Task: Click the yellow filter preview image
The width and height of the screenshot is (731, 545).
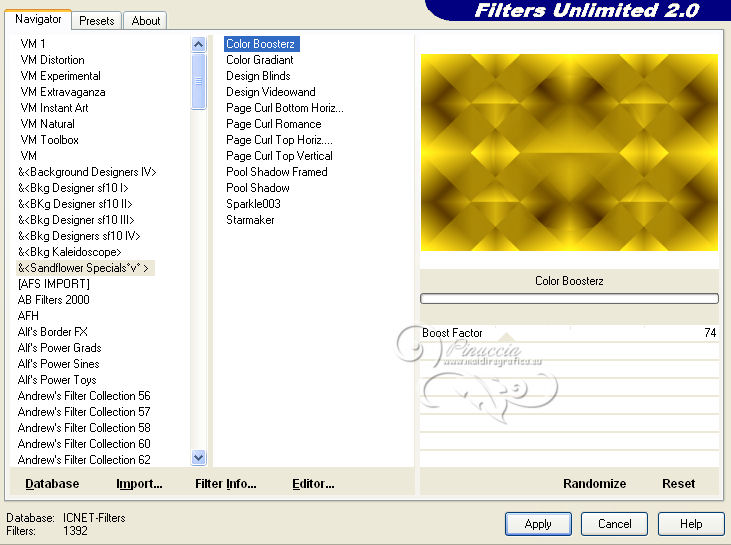Action: click(x=569, y=152)
